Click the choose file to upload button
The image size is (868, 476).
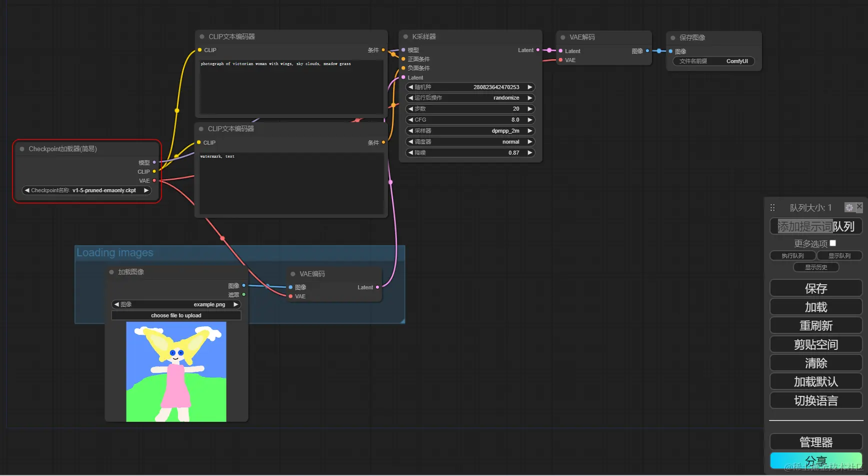176,315
